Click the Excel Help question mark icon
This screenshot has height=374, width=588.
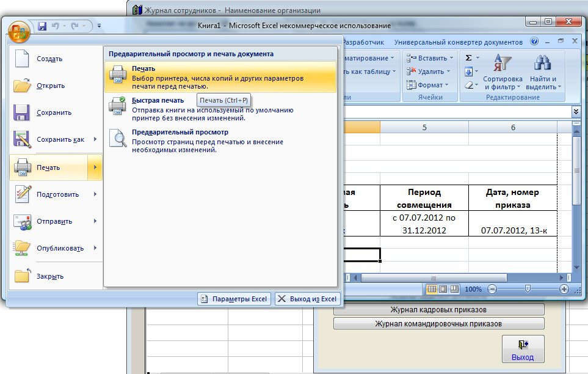pos(534,42)
